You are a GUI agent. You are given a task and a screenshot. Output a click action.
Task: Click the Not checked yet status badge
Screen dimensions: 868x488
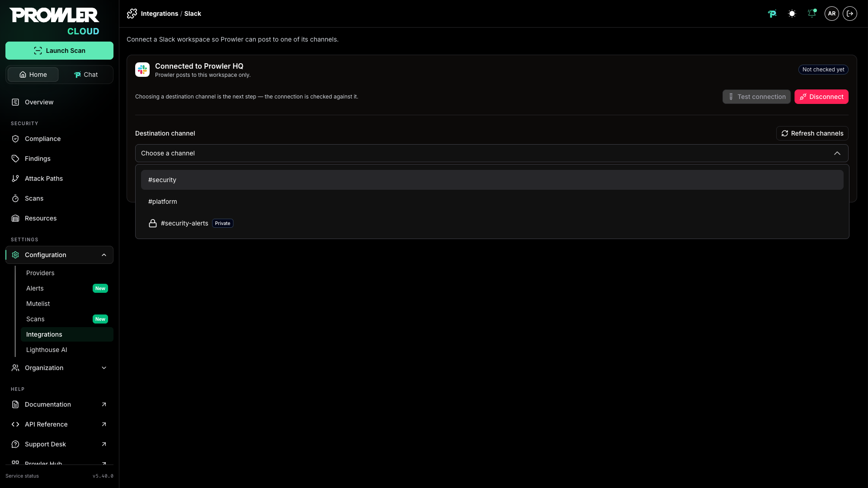point(823,70)
